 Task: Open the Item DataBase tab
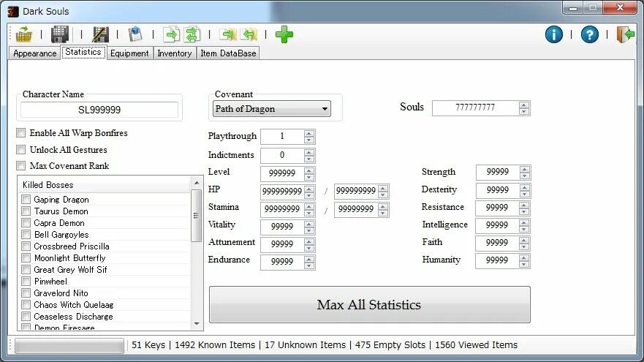pyautogui.click(x=228, y=53)
